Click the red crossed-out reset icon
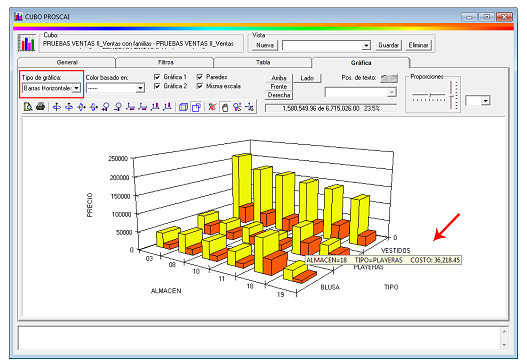The height and width of the screenshot is (364, 527). [x=212, y=107]
